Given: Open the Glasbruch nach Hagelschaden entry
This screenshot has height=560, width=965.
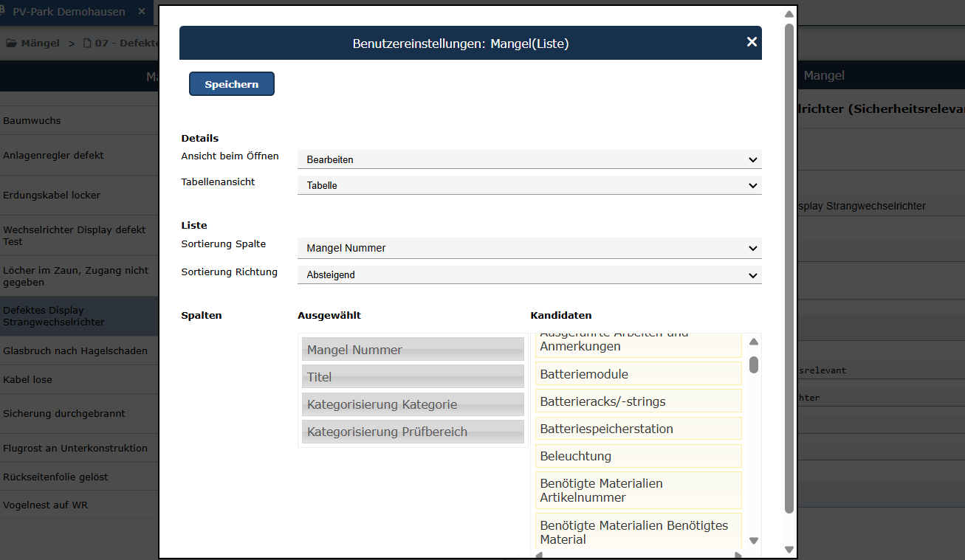Looking at the screenshot, I should click(x=79, y=350).
